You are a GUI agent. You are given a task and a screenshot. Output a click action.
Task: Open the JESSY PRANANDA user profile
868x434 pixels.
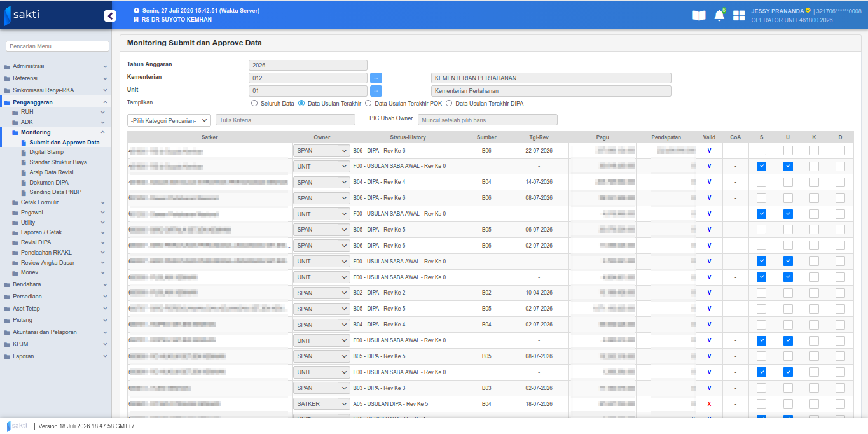pos(776,11)
